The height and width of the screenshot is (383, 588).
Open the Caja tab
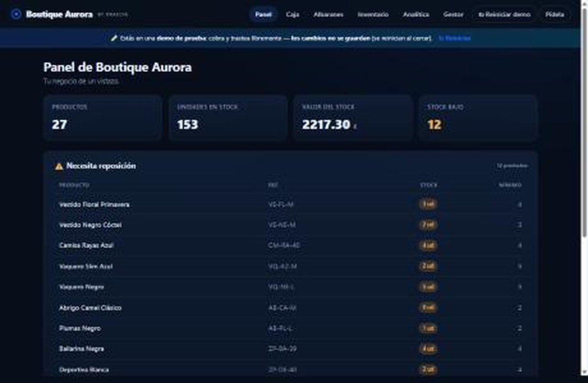[292, 15]
